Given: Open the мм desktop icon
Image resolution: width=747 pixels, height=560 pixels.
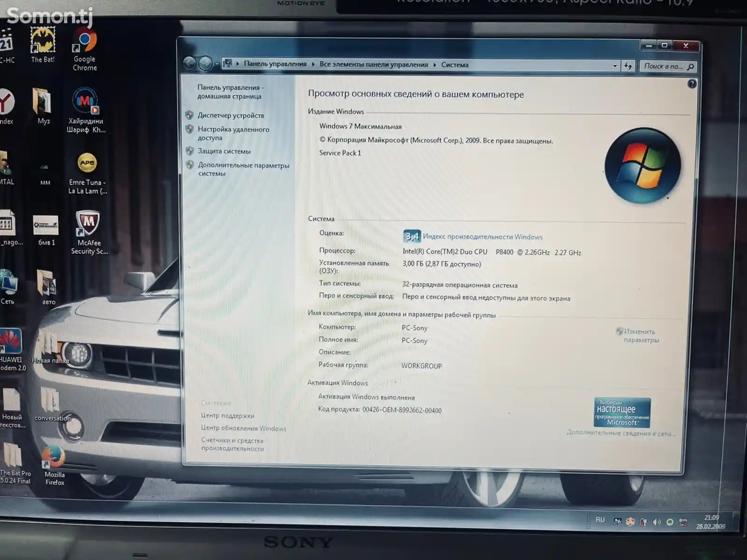Looking at the screenshot, I should coord(45,173).
